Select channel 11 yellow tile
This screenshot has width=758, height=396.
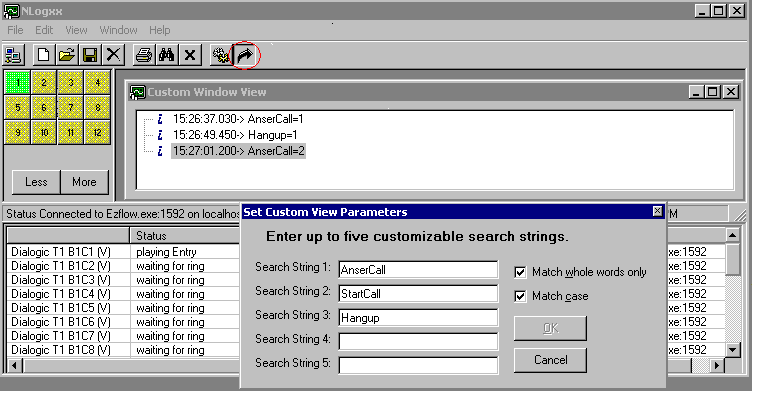pyautogui.click(x=71, y=132)
